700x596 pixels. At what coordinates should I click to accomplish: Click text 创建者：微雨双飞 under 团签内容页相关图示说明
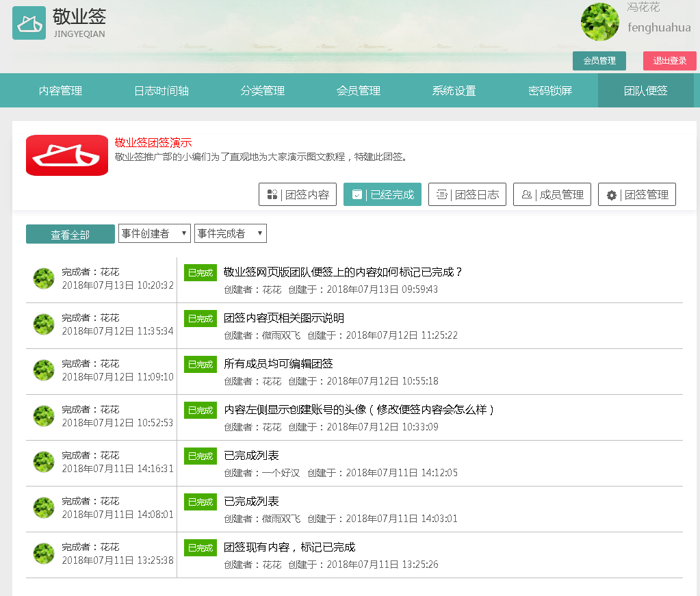(263, 335)
